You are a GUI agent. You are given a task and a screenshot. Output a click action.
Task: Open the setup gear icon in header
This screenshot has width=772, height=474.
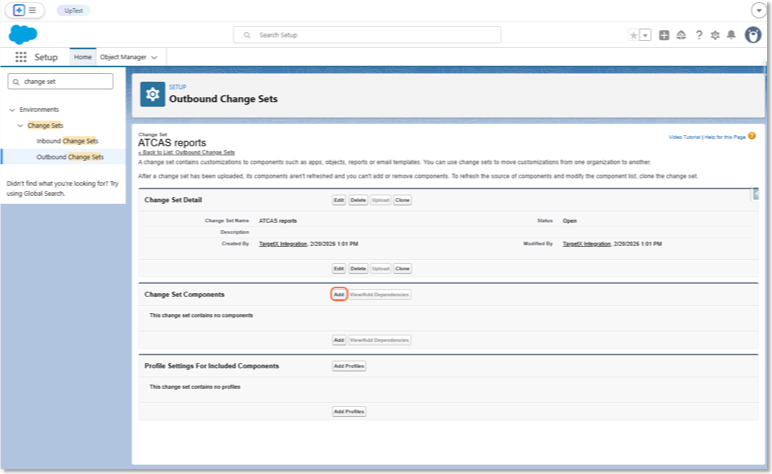coord(715,35)
